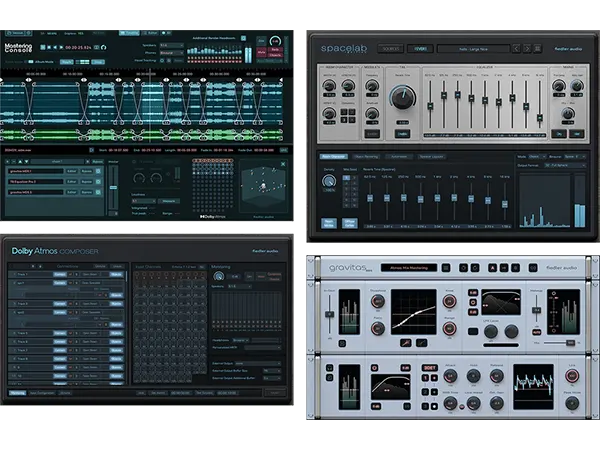This screenshot has width=600, height=450.
Task: Open the Speakers dropdown in Mastering Console
Action: click(172, 45)
